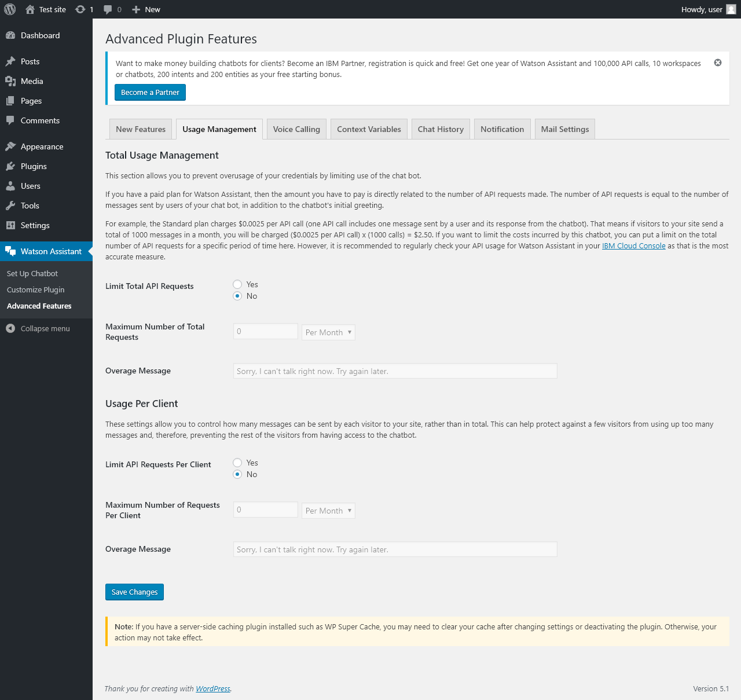This screenshot has height=700, width=741.
Task: Dismiss the IBM Partner notice
Action: click(718, 63)
